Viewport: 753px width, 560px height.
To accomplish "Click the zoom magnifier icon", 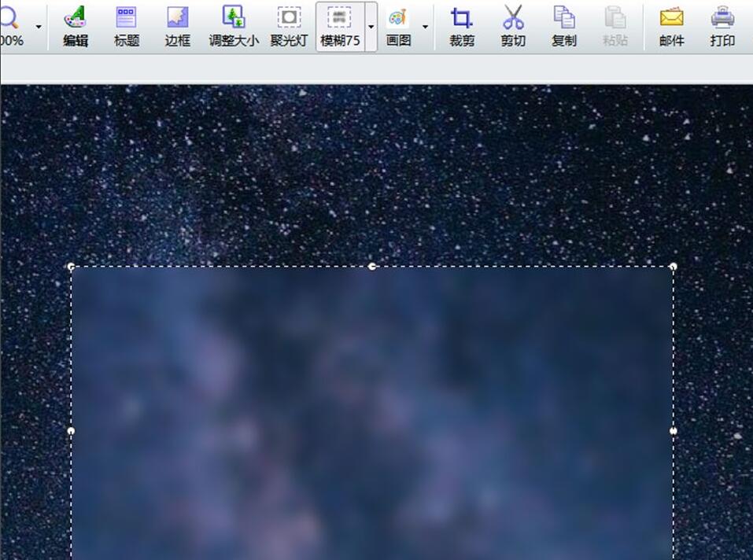I will coord(9,17).
